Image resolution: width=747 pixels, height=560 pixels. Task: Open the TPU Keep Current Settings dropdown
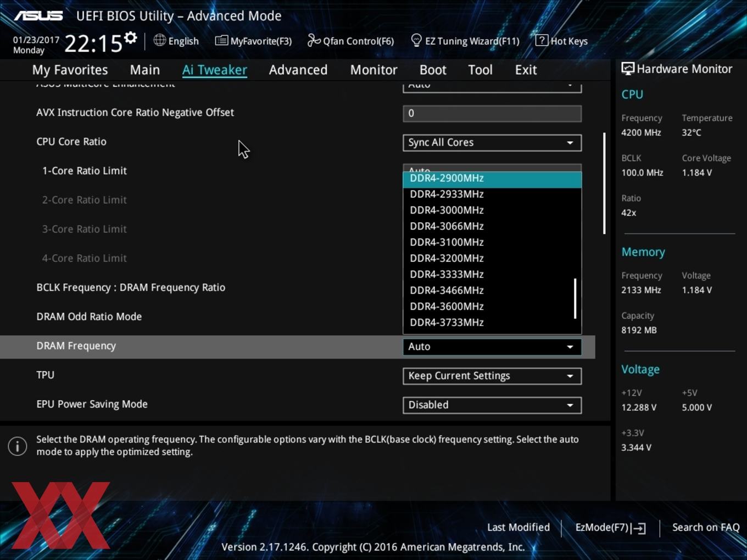point(492,376)
